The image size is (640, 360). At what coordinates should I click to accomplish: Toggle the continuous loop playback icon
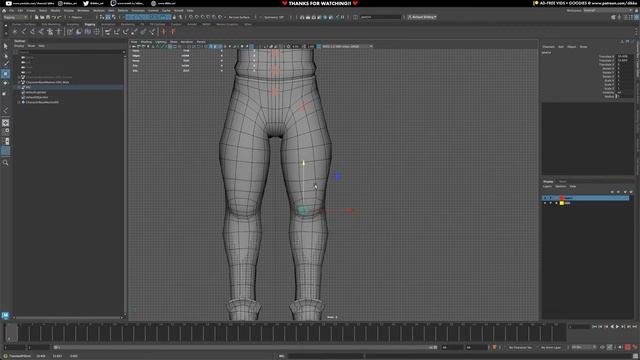pyautogui.click(x=602, y=347)
